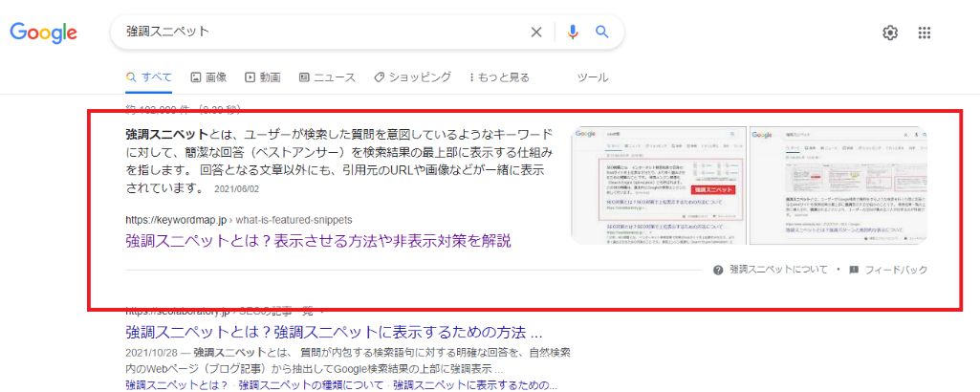Viewport: 980px width, 392px height.
Task: Expand the もっと見る menu
Action: coord(499,77)
